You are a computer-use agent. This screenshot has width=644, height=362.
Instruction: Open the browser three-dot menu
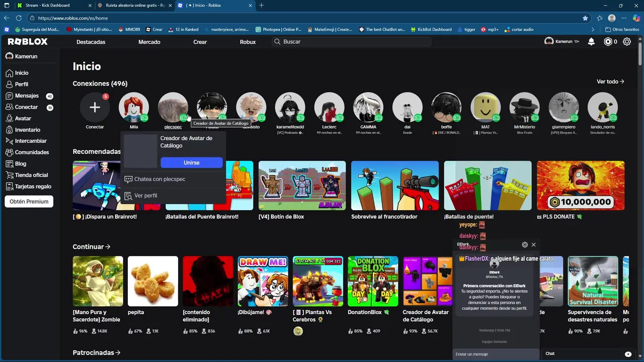click(x=624, y=18)
